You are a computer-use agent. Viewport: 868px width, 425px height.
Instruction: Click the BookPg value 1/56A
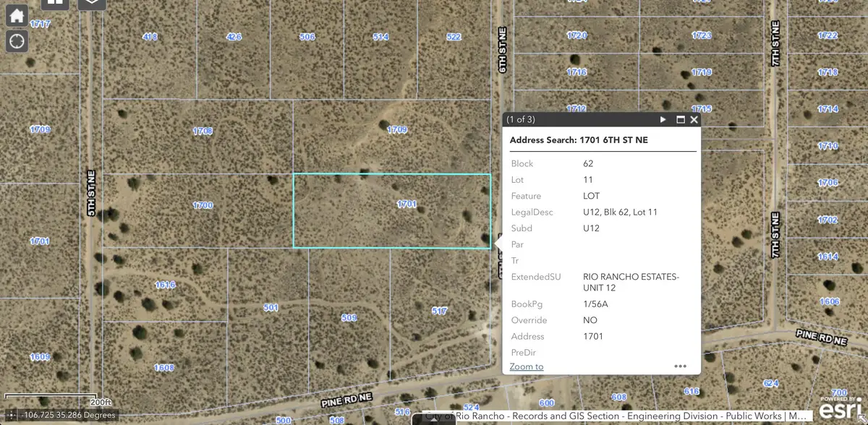(595, 304)
